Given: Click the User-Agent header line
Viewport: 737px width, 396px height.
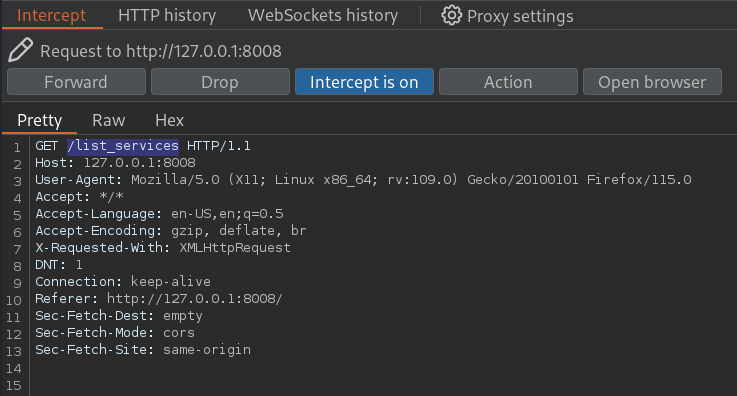Looking at the screenshot, I should coord(363,179).
